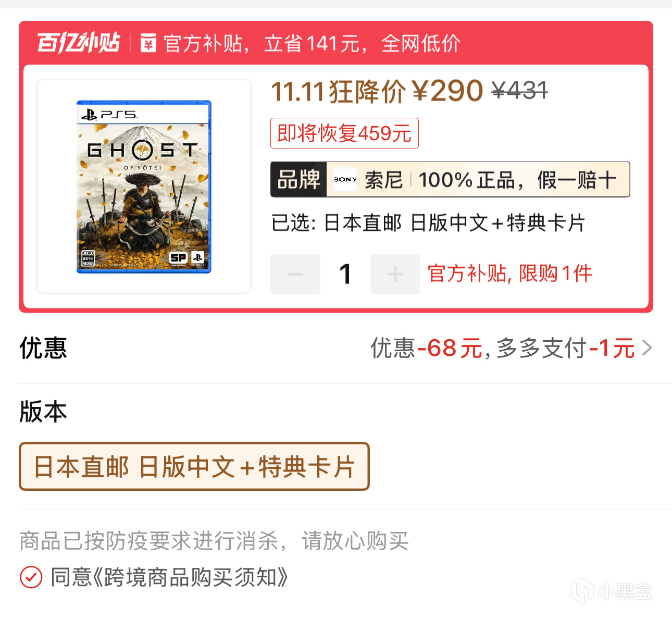
Task: Click the 100%正品，假一赔十 guarantee banner
Action: (518, 180)
